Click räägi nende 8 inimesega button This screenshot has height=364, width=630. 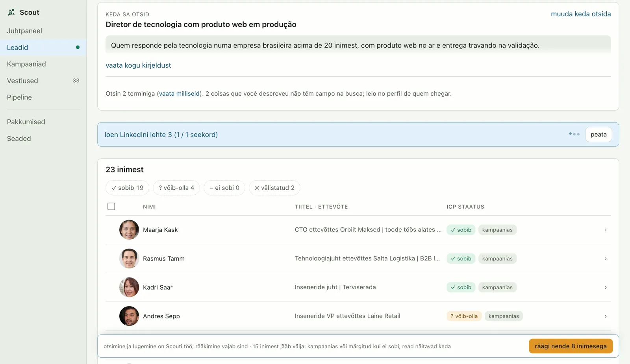pyautogui.click(x=571, y=346)
